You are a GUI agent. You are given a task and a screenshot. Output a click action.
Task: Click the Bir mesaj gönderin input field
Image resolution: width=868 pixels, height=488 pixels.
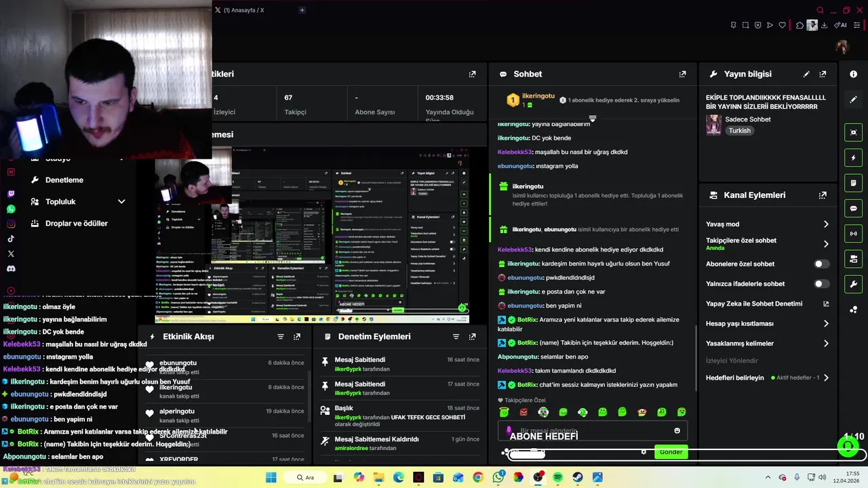coord(593,430)
